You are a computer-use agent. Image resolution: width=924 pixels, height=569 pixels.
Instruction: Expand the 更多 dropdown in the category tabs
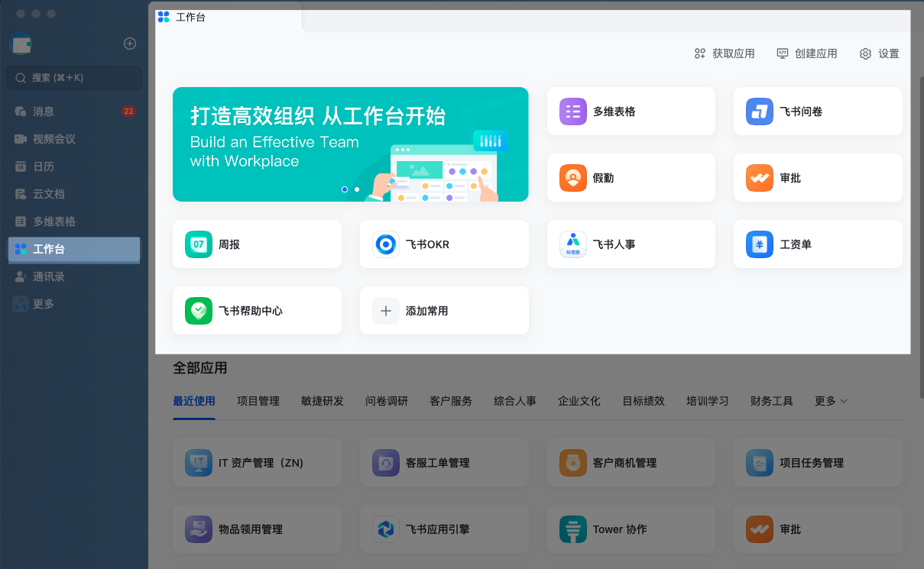point(832,401)
